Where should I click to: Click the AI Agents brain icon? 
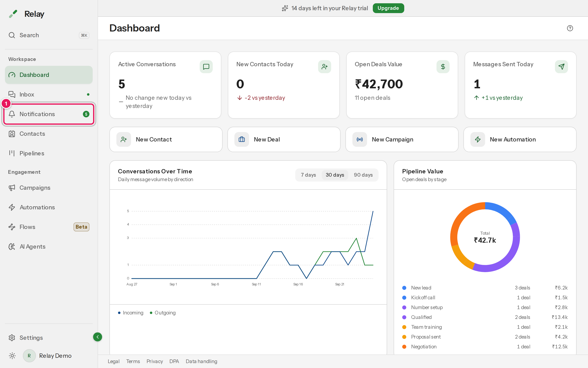pyautogui.click(x=12, y=247)
